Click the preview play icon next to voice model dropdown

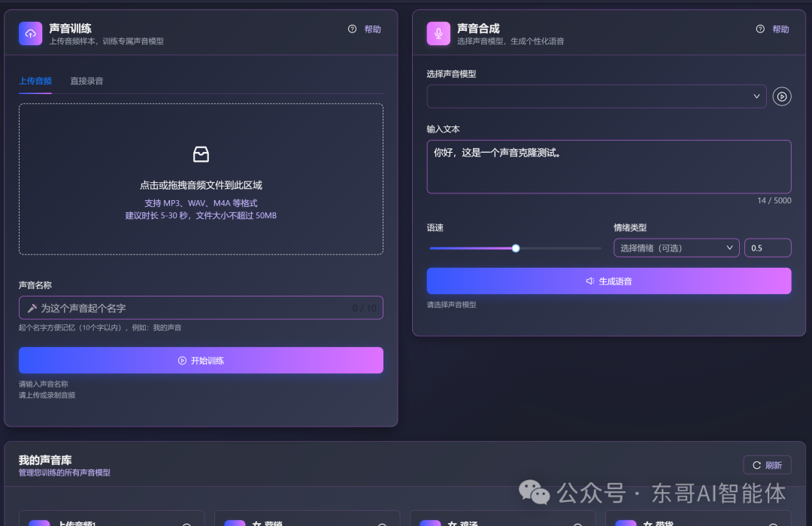click(x=782, y=96)
